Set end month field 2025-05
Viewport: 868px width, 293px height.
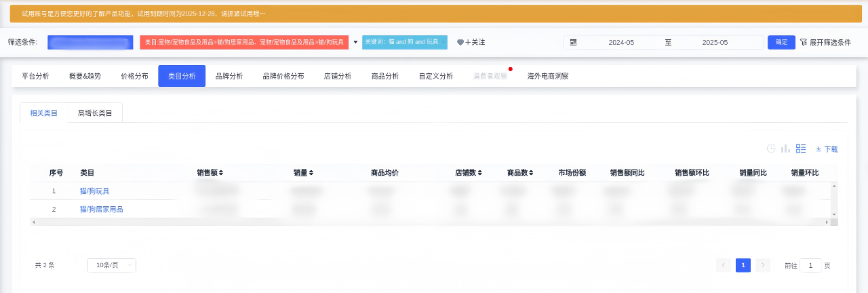[715, 42]
